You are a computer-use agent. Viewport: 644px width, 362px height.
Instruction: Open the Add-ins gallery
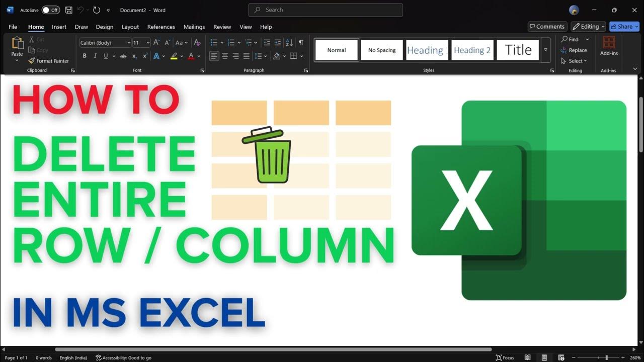coord(609,46)
